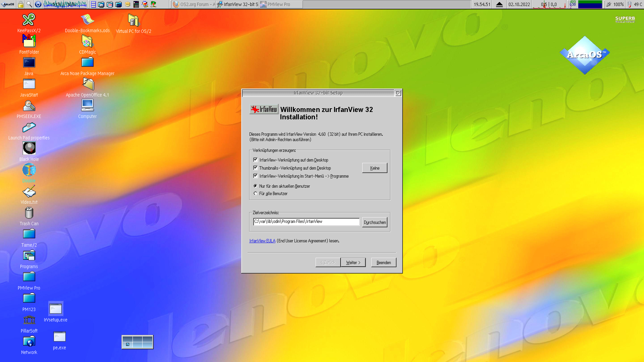Click the Zielverzeichnis path input field
The height and width of the screenshot is (362, 644).
[306, 222]
